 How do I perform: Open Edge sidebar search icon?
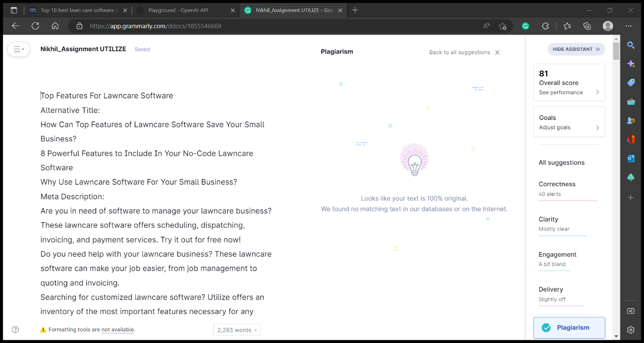[x=631, y=45]
